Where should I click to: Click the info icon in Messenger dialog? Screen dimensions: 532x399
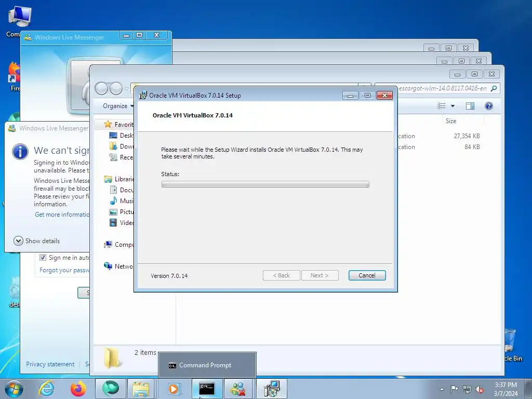[x=20, y=151]
